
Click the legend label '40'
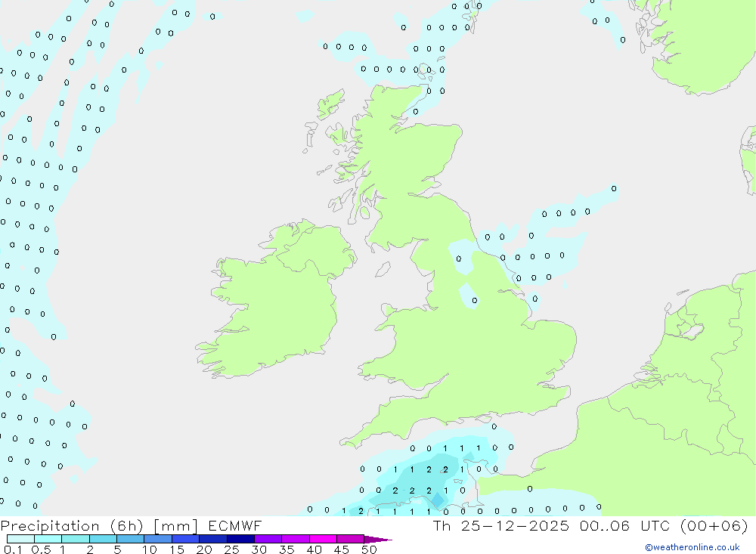(314, 549)
